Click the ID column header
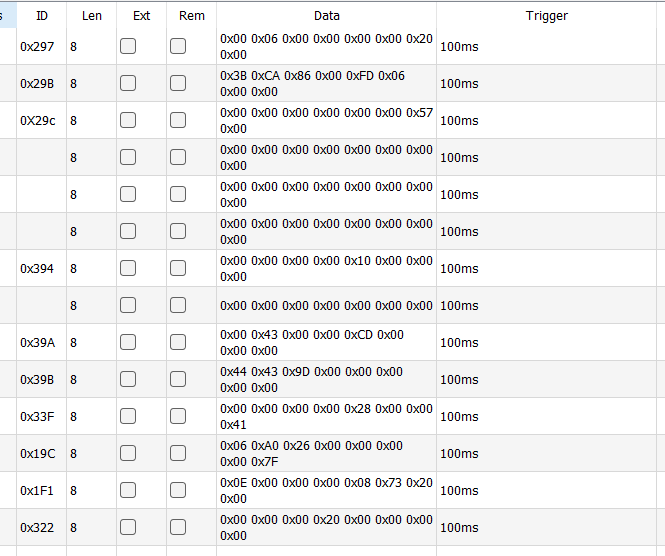Screen dimensions: 665x556 pos(41,16)
